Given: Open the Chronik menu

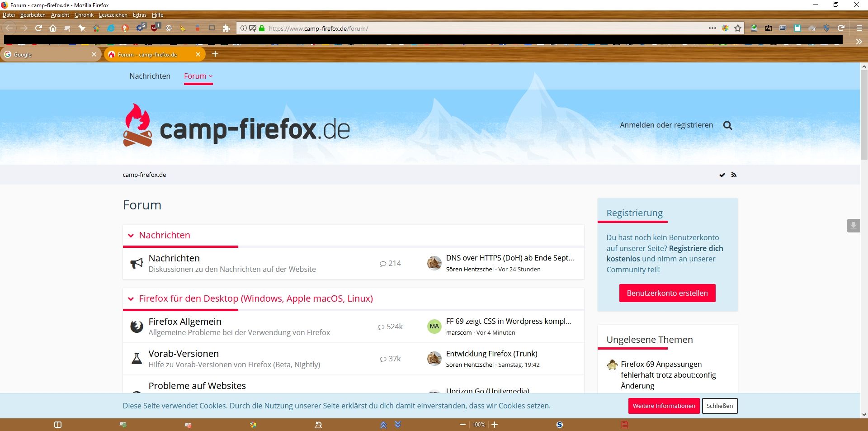Looking at the screenshot, I should tap(84, 15).
